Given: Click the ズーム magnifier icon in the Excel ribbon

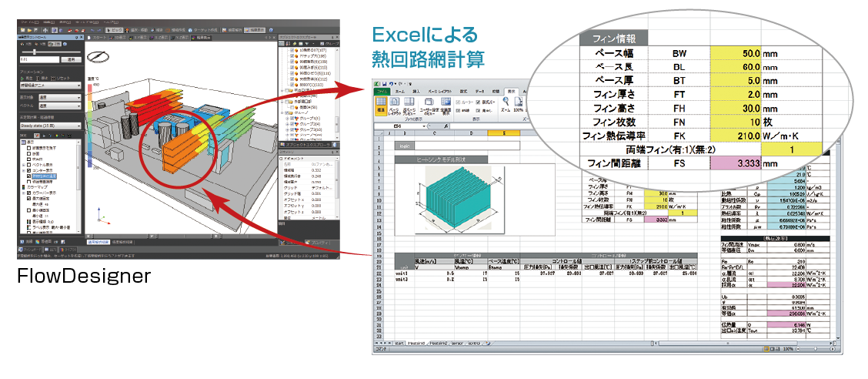Looking at the screenshot, I should coord(506,104).
